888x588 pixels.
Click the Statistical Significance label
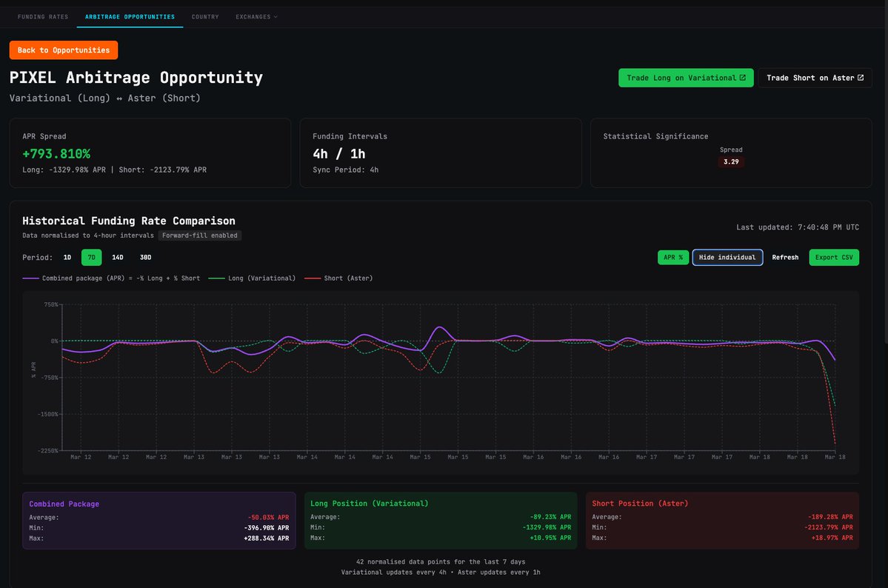tap(655, 136)
